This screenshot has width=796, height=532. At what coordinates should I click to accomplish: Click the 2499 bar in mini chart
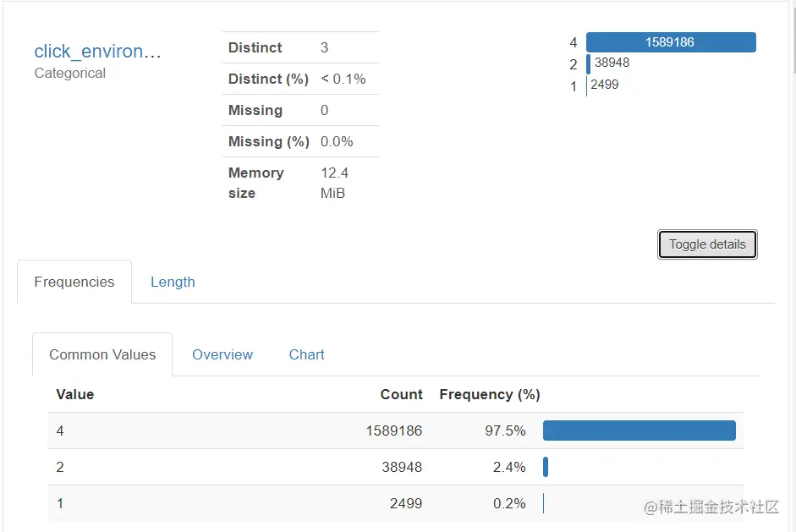click(x=586, y=85)
